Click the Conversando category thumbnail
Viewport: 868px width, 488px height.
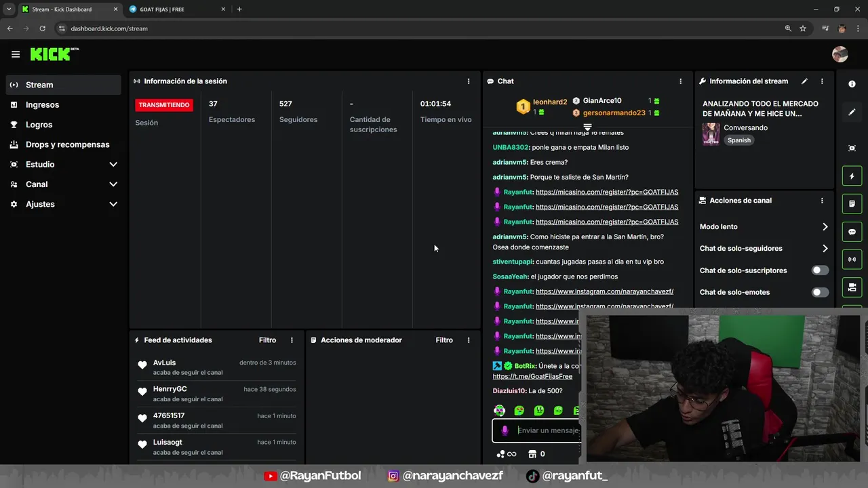point(711,134)
